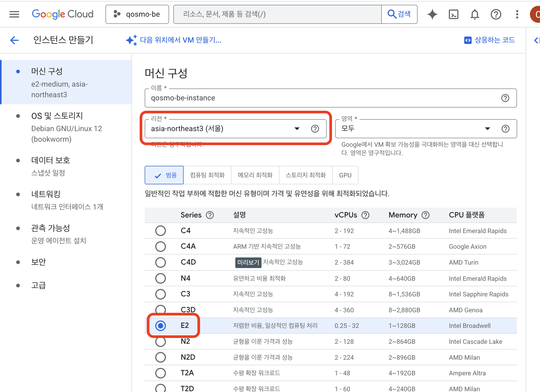540x392 pixels.
Task: Click help icon in name field
Action: pyautogui.click(x=505, y=98)
